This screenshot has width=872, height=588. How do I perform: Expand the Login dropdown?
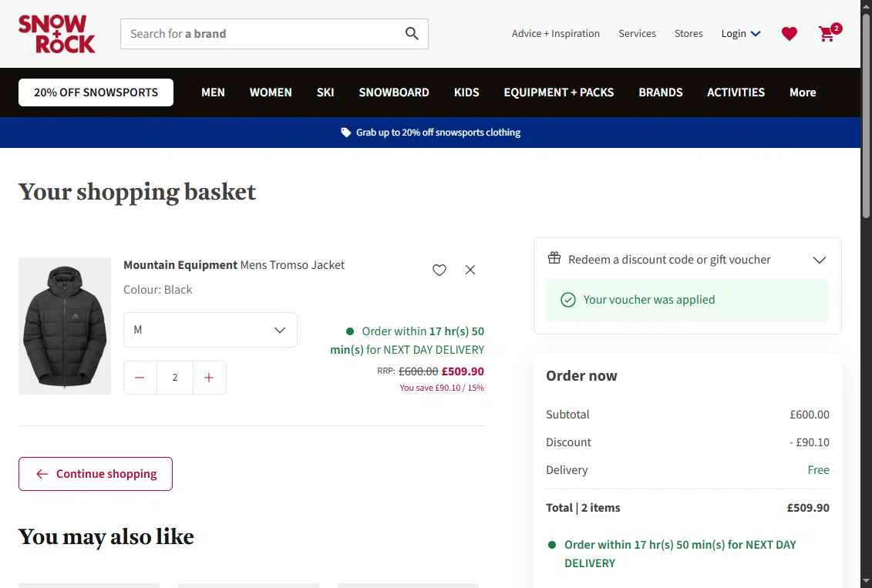point(741,33)
